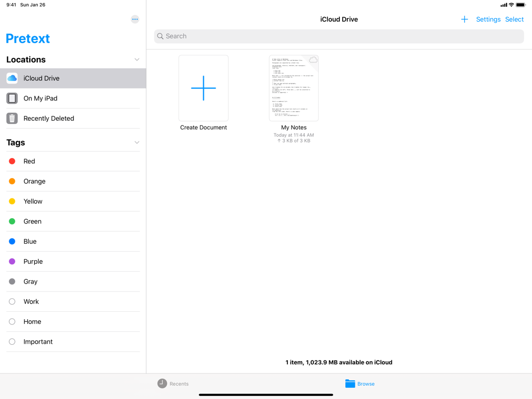Open Settings in the top bar
Screen dimensions: 532x399
[x=488, y=19]
